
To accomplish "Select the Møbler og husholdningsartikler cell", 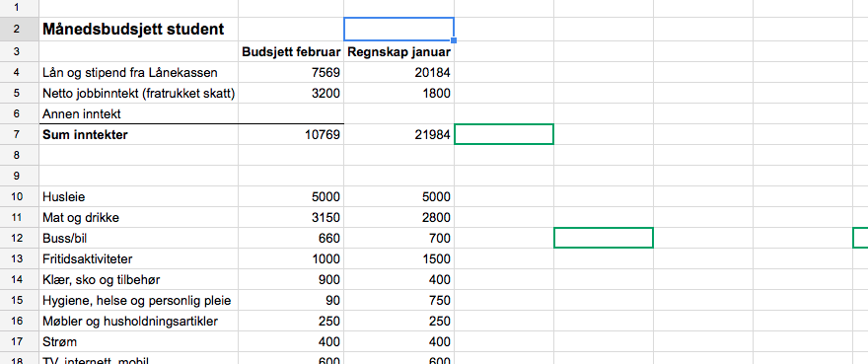I will [138, 321].
